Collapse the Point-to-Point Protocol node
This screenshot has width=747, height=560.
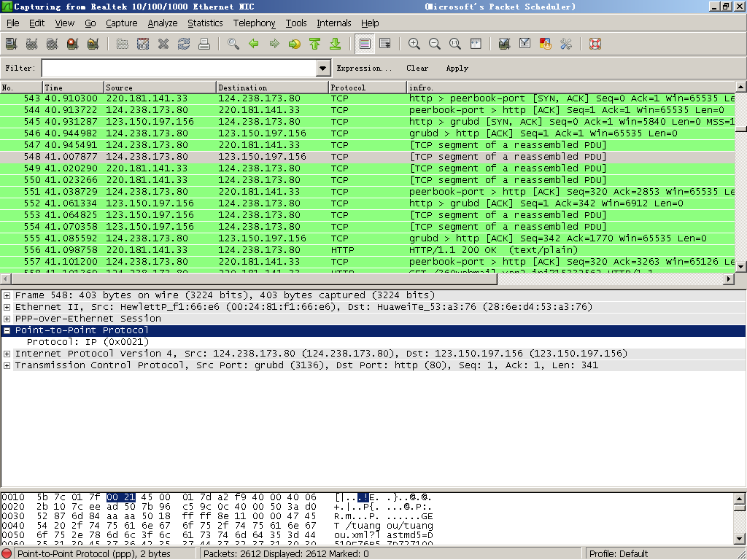pyautogui.click(x=7, y=330)
